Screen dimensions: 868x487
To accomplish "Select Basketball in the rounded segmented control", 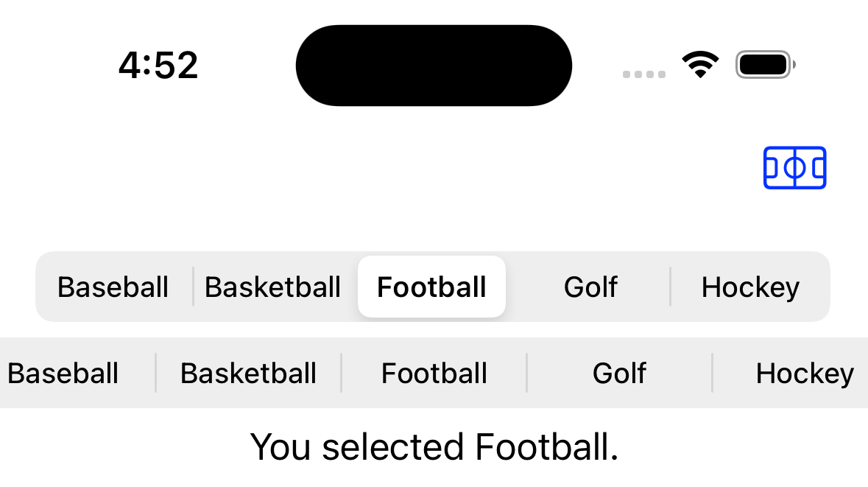I will (x=273, y=287).
